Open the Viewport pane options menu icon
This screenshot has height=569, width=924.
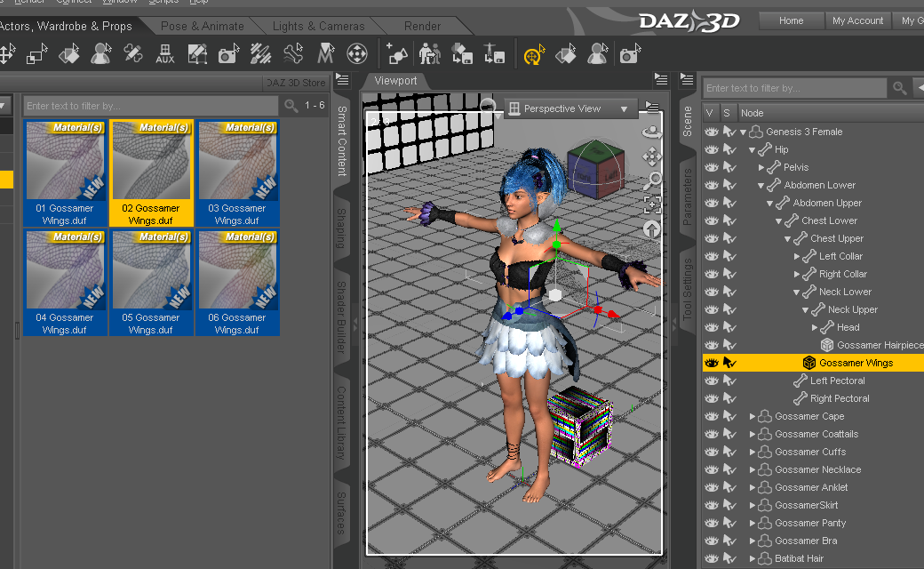[661, 80]
